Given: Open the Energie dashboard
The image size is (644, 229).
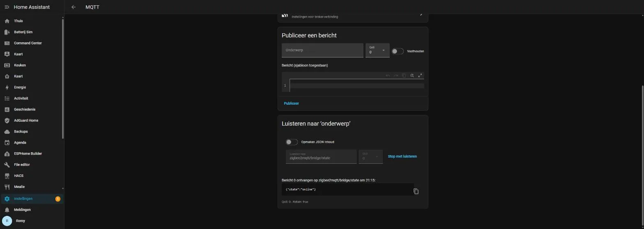Looking at the screenshot, I should pyautogui.click(x=32, y=87).
